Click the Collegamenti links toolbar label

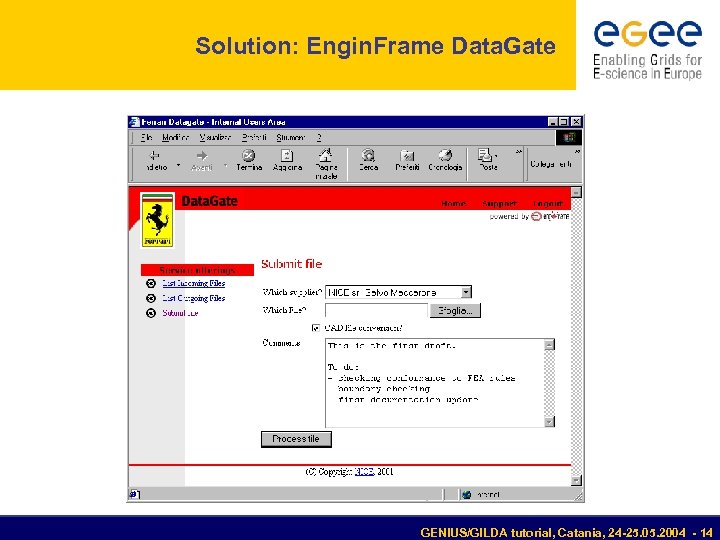551,164
